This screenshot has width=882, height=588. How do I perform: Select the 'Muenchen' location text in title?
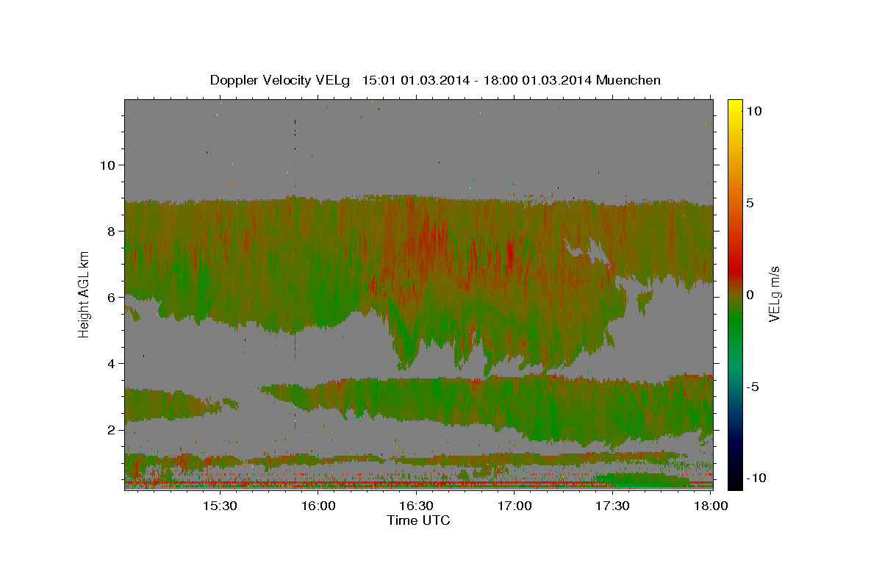628,80
